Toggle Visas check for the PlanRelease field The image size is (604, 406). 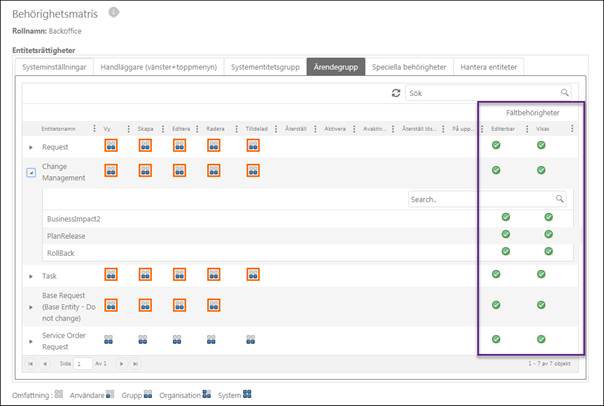[548, 234]
